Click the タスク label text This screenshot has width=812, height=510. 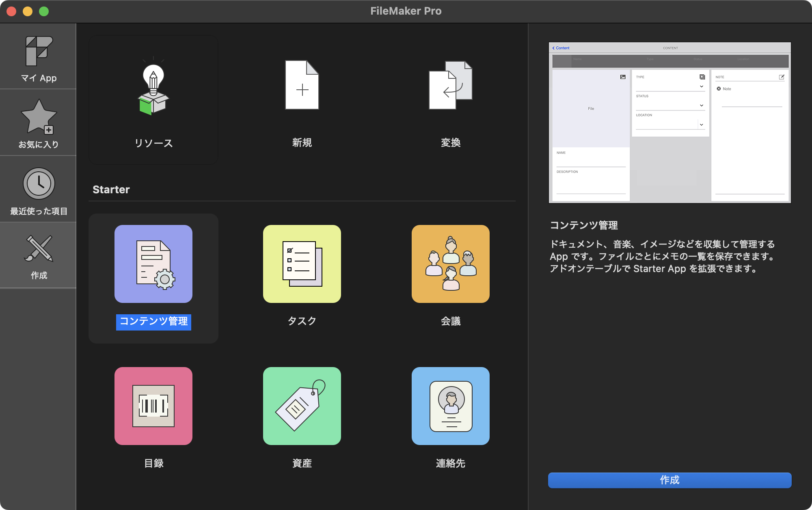pyautogui.click(x=302, y=321)
